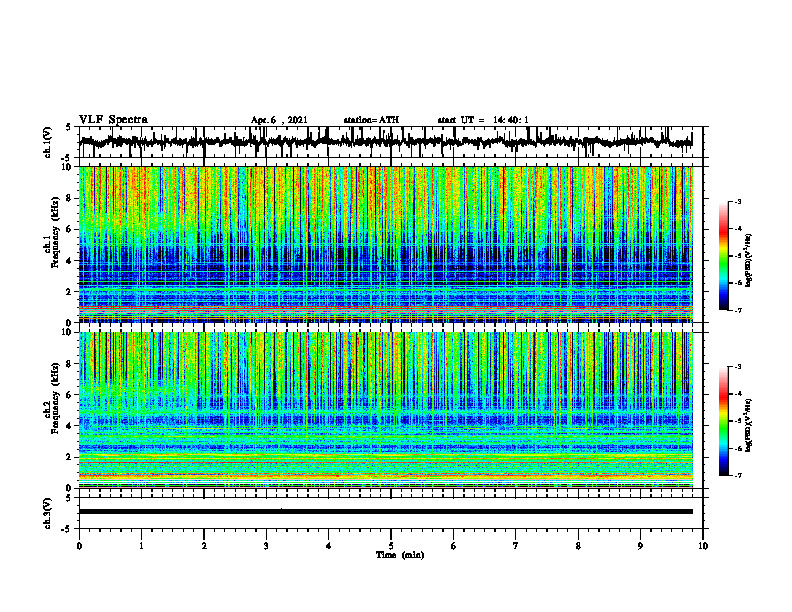Click time-axis tick label "7"
This screenshot has height=612, width=792.
pos(516,546)
